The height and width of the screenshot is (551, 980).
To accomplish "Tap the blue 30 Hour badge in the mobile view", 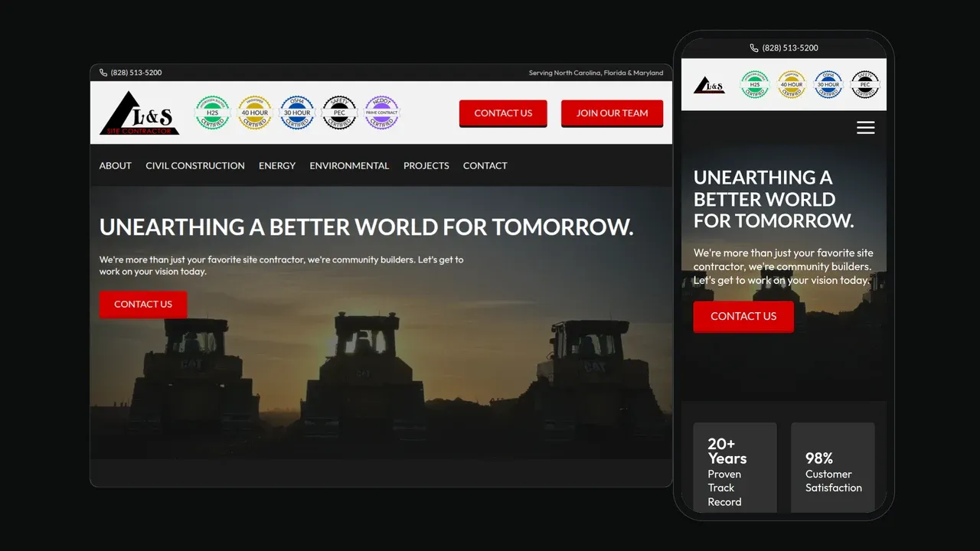I will coord(828,84).
